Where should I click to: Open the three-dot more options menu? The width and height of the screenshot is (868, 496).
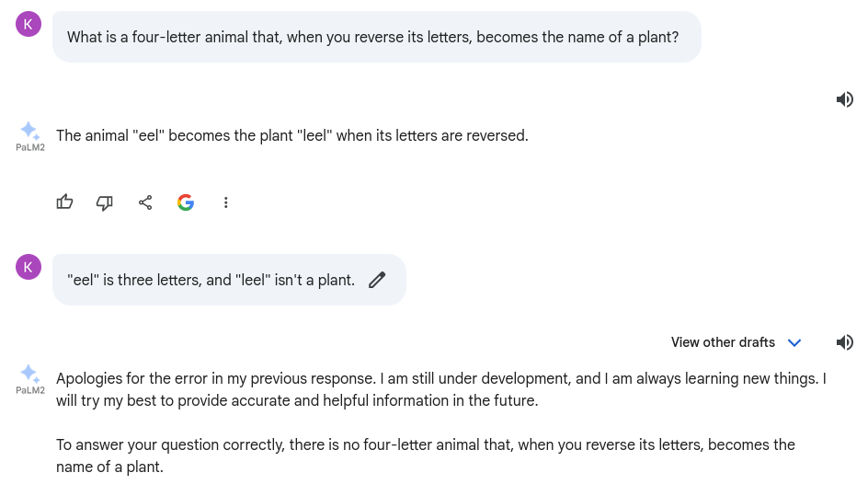coord(226,202)
